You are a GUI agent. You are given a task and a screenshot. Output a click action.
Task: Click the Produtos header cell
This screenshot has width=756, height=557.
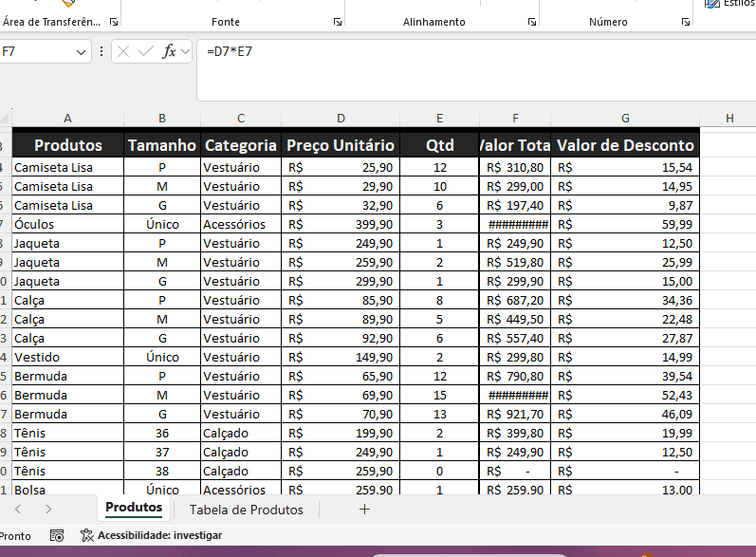click(x=68, y=145)
